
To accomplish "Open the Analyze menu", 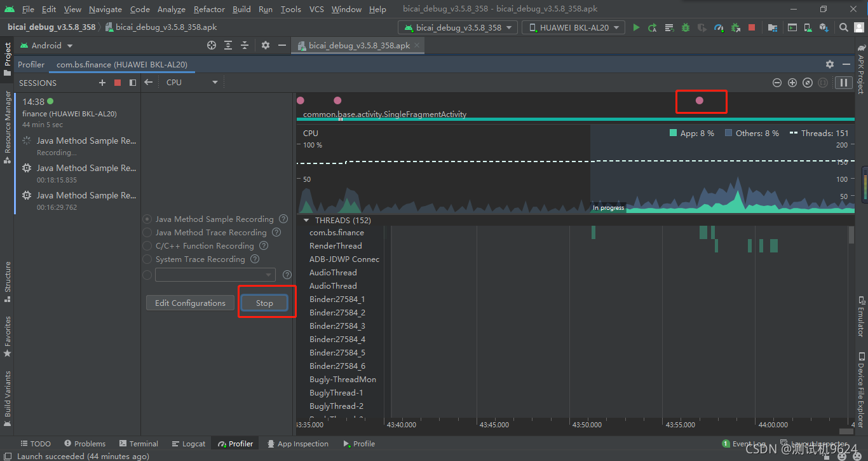I will coord(171,9).
